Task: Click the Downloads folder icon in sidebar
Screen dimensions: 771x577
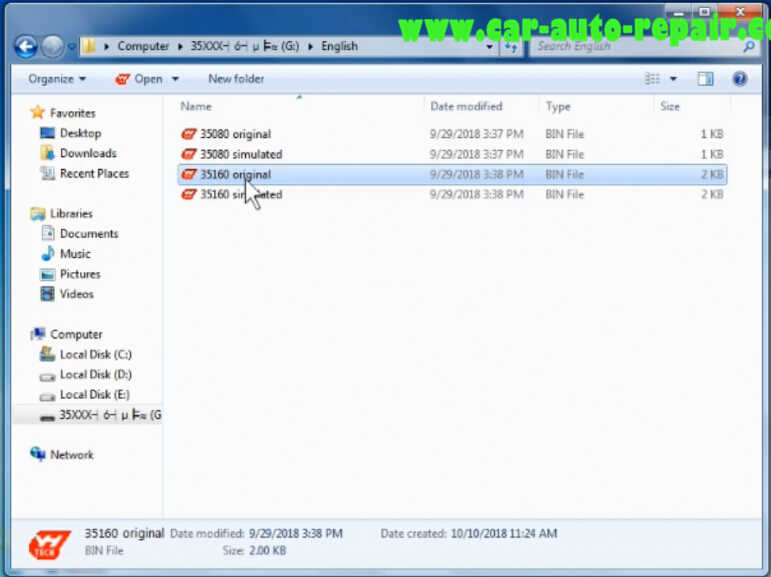Action: coord(47,153)
